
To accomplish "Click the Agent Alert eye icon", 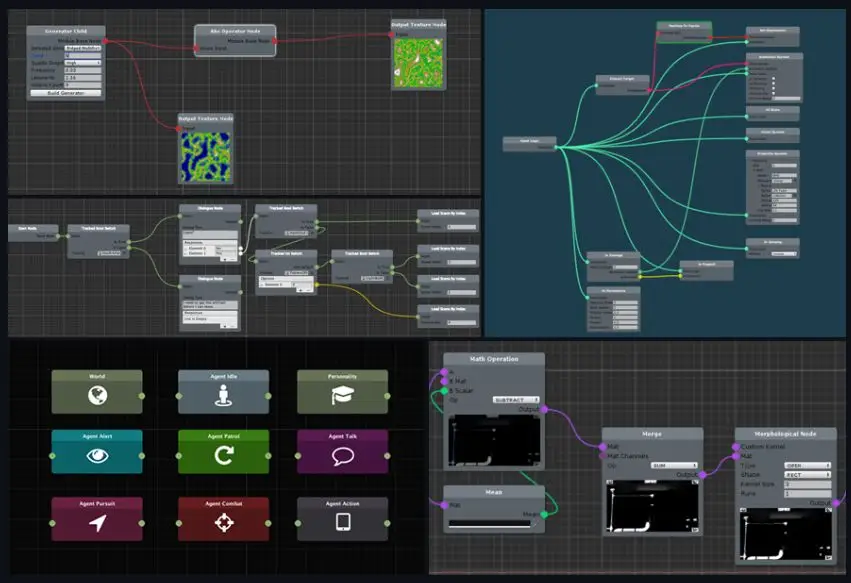I will (x=98, y=455).
